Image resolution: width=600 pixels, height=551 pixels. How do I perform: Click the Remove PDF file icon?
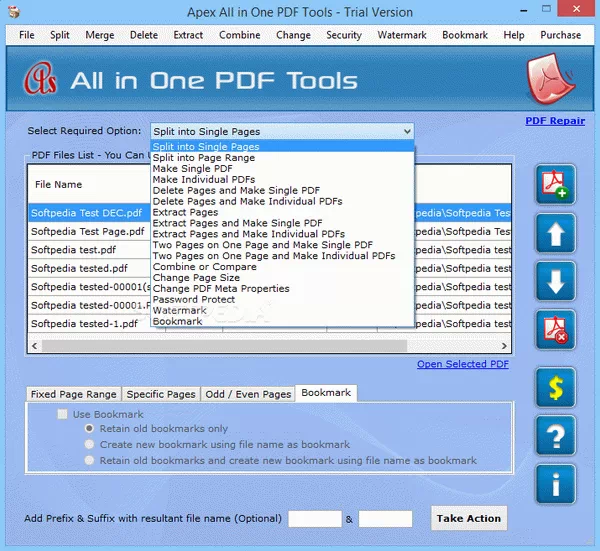tap(555, 330)
